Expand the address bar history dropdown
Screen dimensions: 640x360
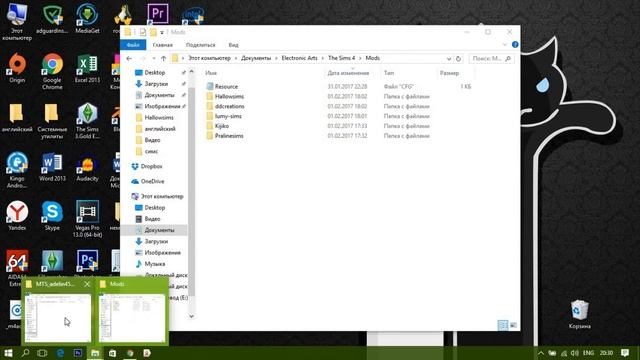click(449, 58)
